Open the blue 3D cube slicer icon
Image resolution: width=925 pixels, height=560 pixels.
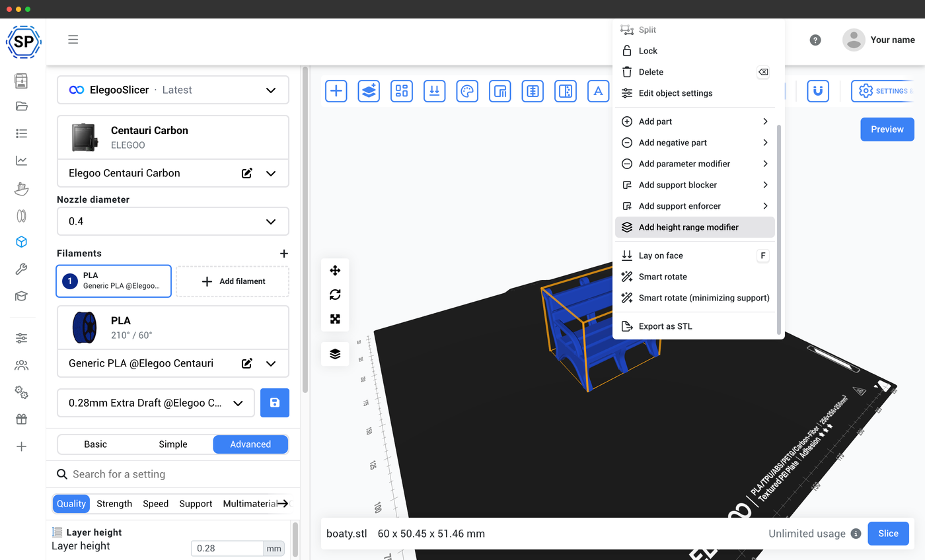pos(21,242)
